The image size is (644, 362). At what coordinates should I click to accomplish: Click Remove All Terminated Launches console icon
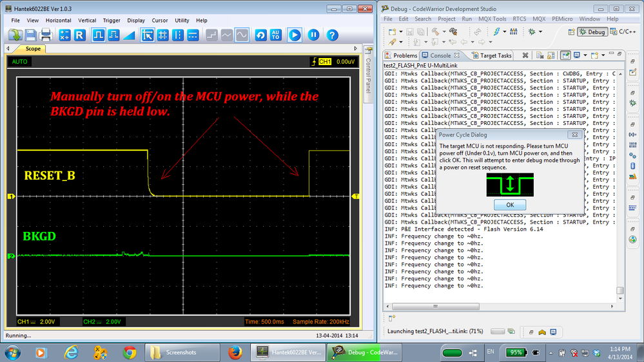[540, 55]
